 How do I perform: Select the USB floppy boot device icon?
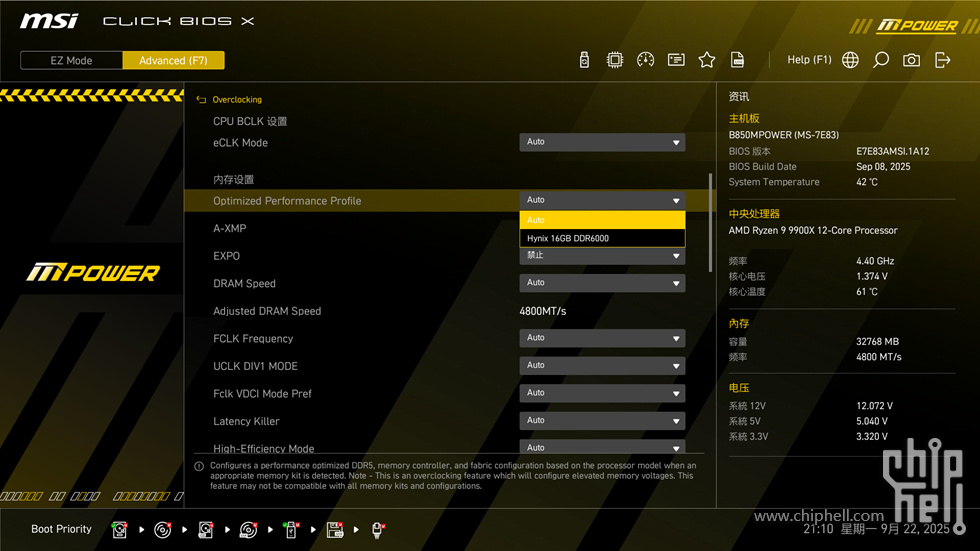pos(335,530)
